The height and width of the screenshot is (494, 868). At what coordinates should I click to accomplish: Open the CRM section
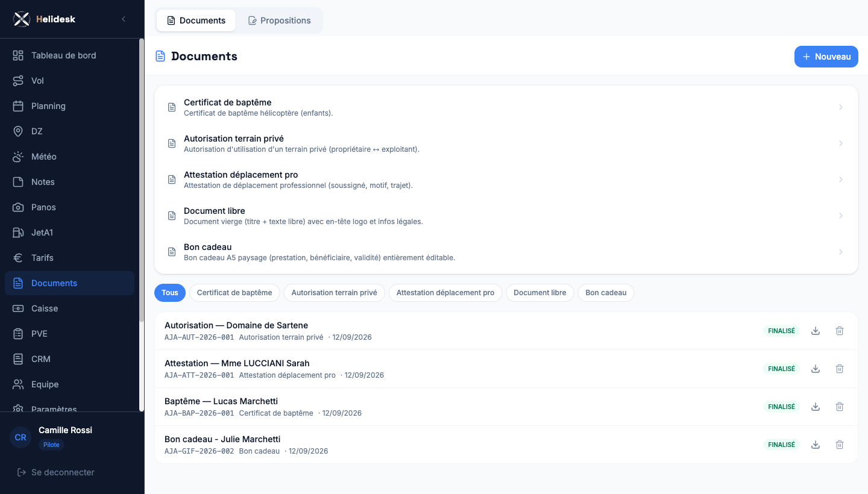[x=69, y=359]
